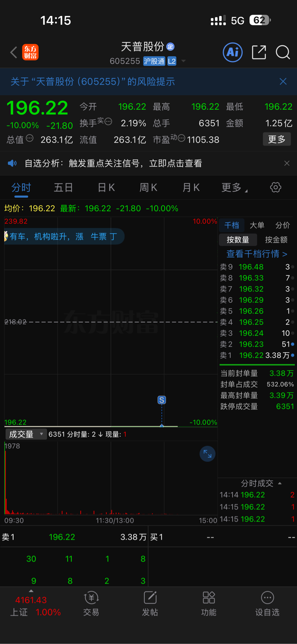
Task: Tap the 封单占成交 532.06% row
Action: pos(257,384)
